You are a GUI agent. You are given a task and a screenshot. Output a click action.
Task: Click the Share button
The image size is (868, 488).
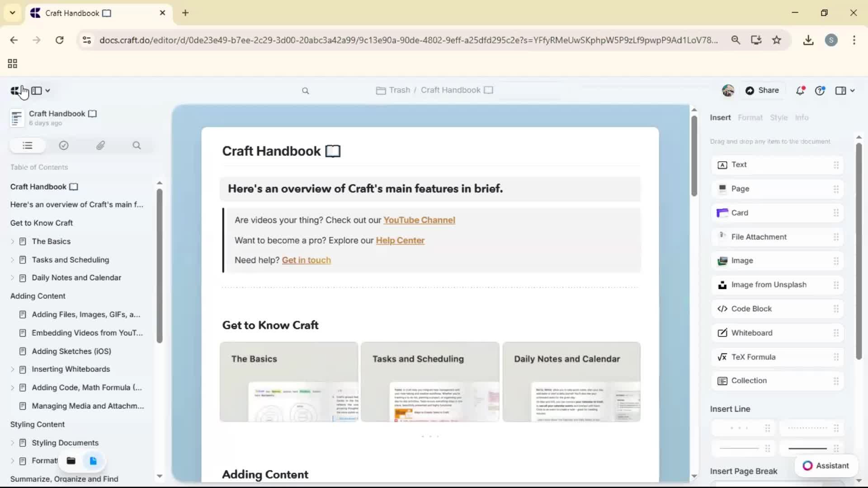click(762, 90)
